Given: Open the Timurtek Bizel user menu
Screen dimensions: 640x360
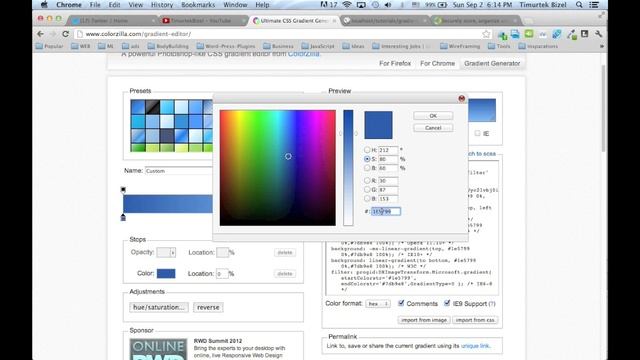Looking at the screenshot, I should coord(543,5).
